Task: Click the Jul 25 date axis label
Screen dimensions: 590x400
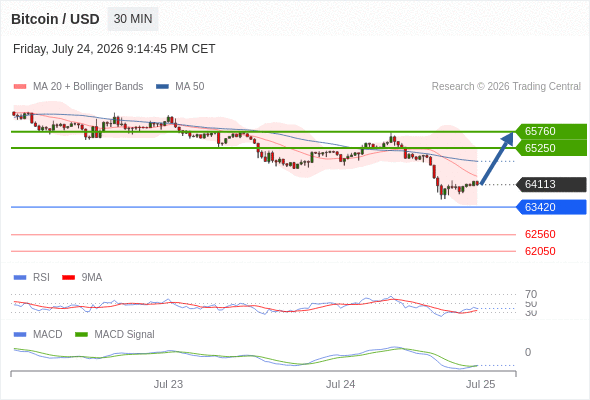Action: click(x=481, y=384)
